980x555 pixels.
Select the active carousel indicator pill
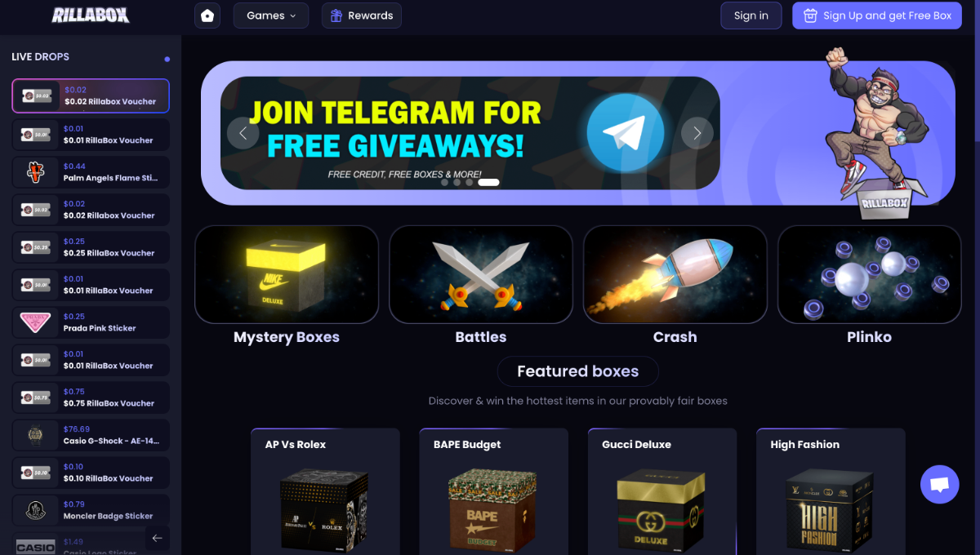point(488,182)
